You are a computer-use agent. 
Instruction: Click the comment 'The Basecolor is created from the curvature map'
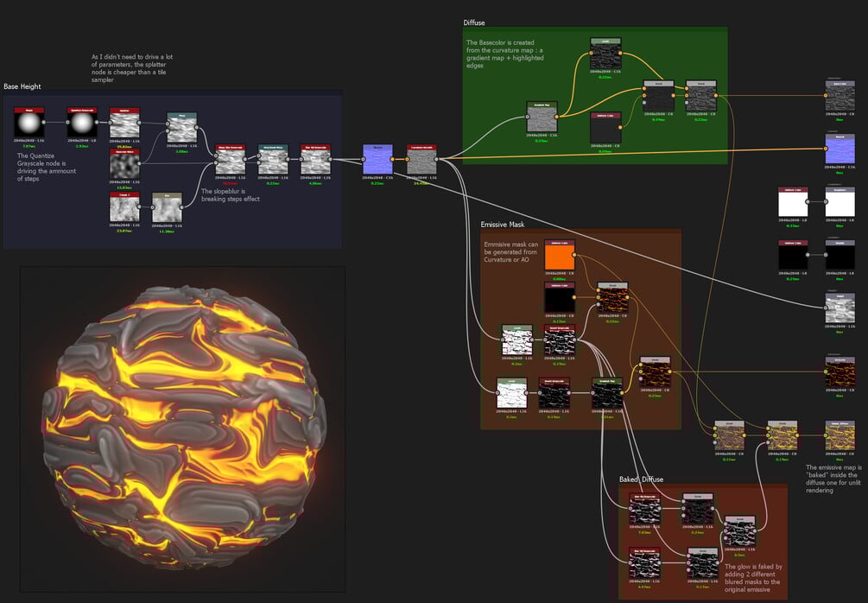(x=505, y=54)
